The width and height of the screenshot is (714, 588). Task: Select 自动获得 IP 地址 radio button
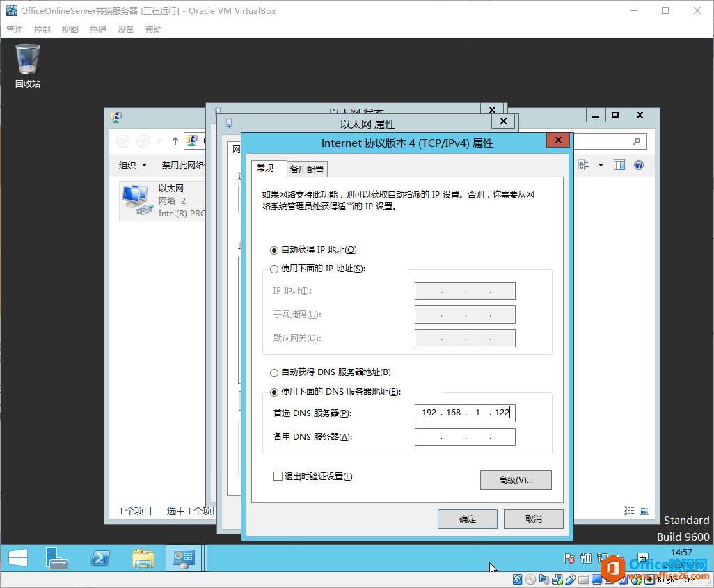point(274,250)
